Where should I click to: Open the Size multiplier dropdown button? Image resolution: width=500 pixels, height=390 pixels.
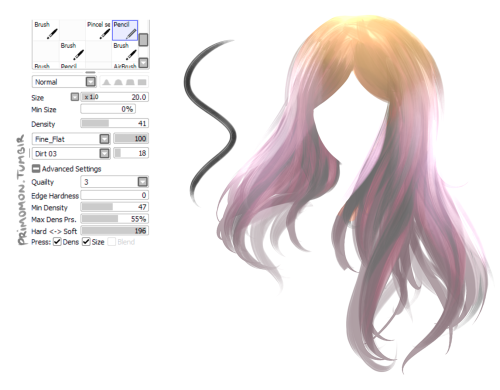75,97
